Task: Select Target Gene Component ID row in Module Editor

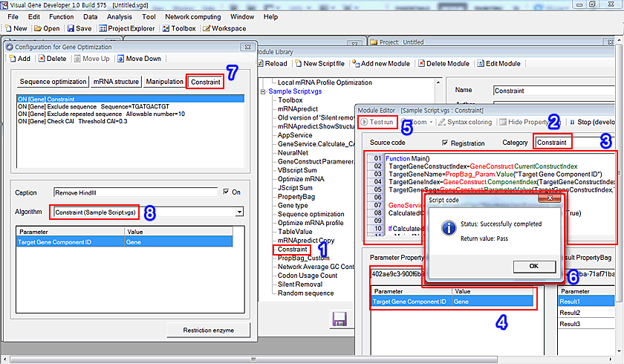Action: tap(452, 302)
